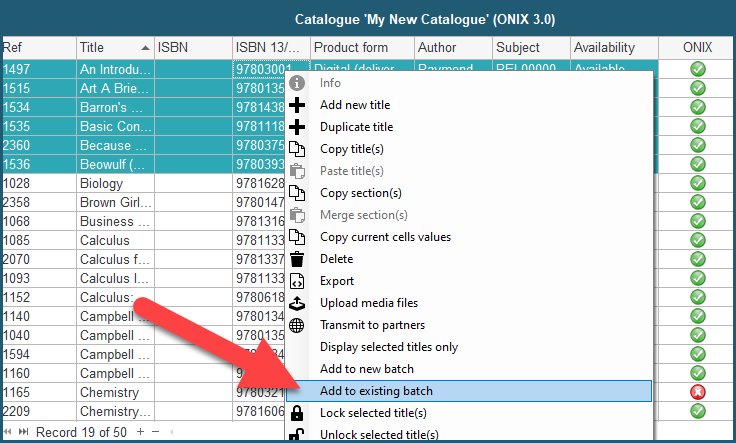Click red ONIX error icon in Chemistry row 1165
This screenshot has width=736, height=443.
tap(698, 392)
